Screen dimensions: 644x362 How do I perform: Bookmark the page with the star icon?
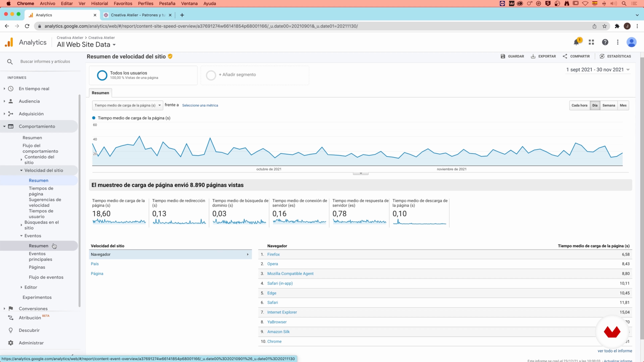coord(604,26)
